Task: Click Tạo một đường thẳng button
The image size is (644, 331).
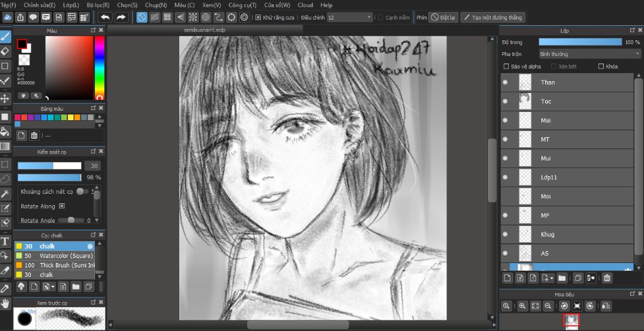Action: [x=493, y=18]
